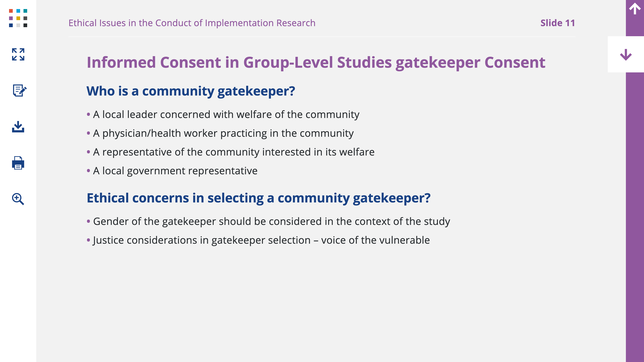Click the 'Slide 11' label
This screenshot has width=644, height=362.
tap(557, 23)
